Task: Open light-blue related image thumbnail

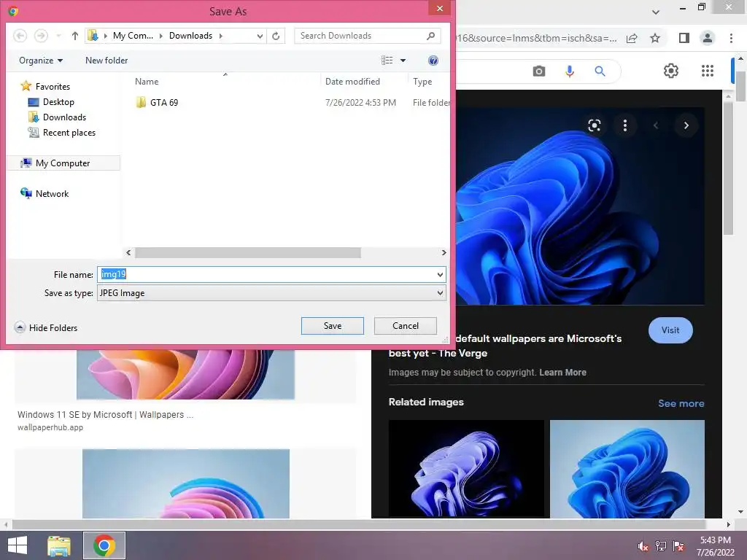Action: coord(627,469)
